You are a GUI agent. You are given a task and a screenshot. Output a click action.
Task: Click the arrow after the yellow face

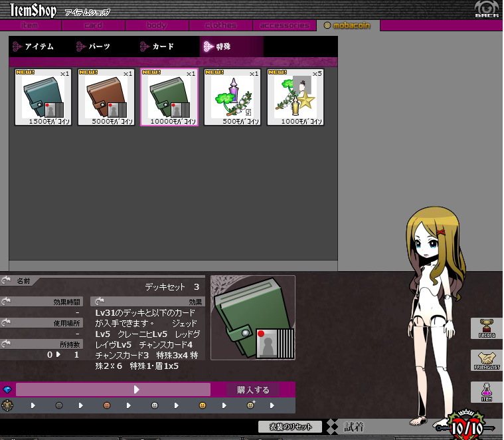click(224, 405)
